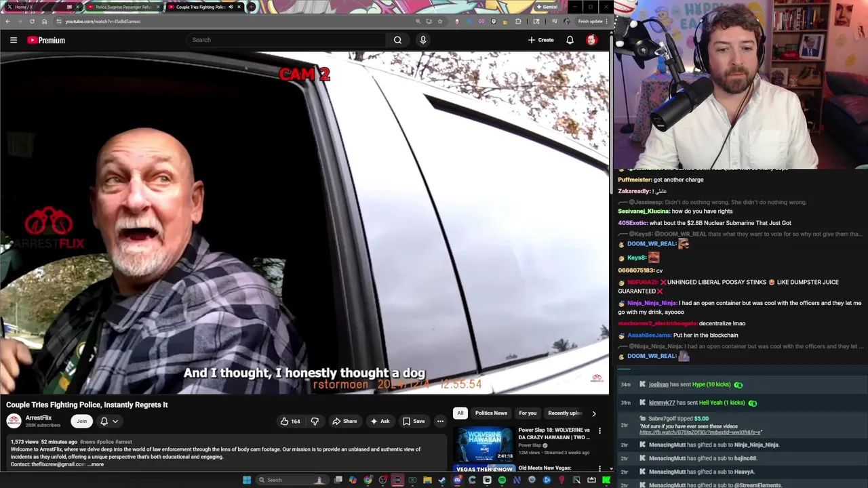Select the For you filter chip
This screenshot has width=868, height=488.
[x=528, y=413]
